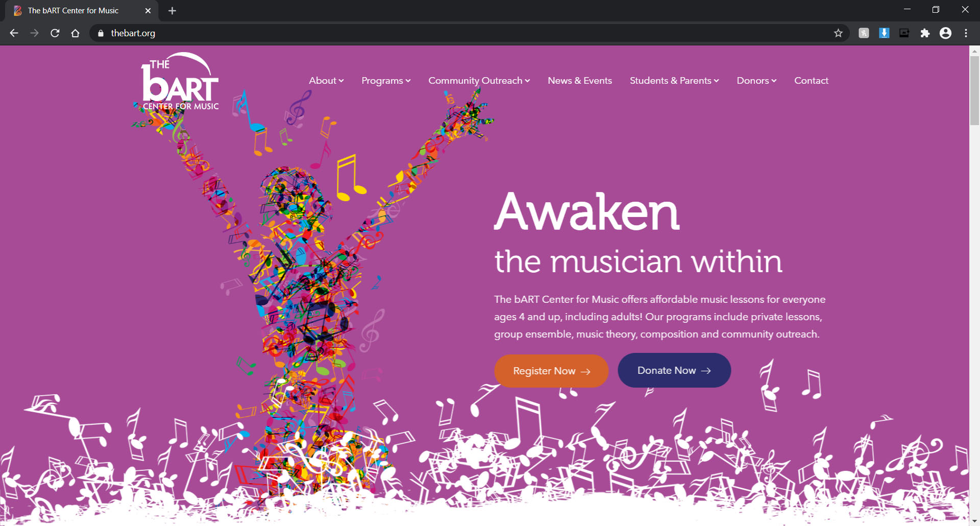Click the blue download extension icon

pyautogui.click(x=884, y=33)
